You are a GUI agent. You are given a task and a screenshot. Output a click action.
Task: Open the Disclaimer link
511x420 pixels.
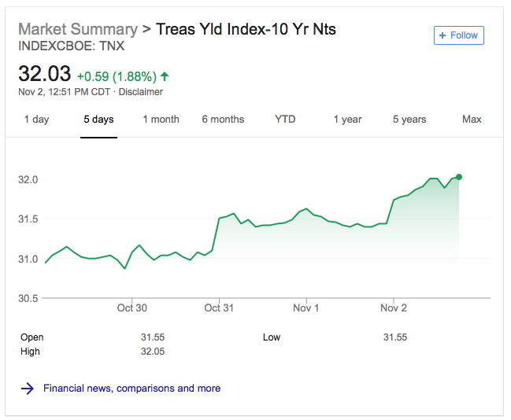pyautogui.click(x=140, y=92)
